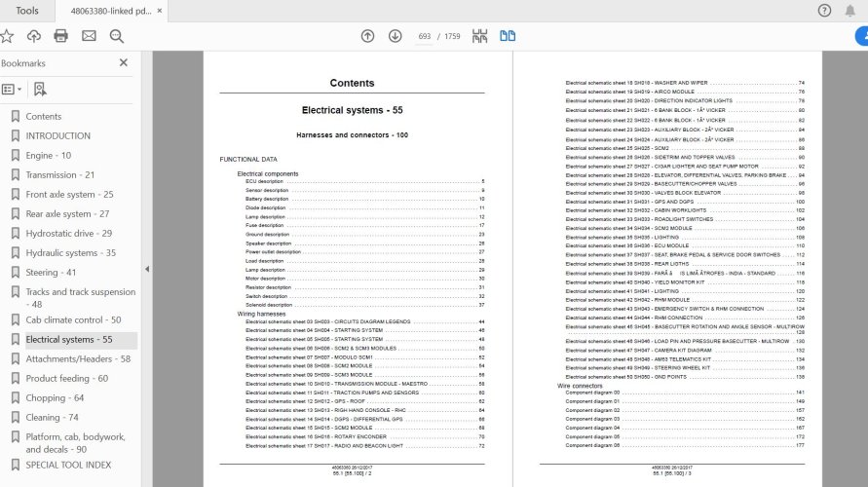
Task: Add file to starred favorites
Action: click(x=7, y=37)
